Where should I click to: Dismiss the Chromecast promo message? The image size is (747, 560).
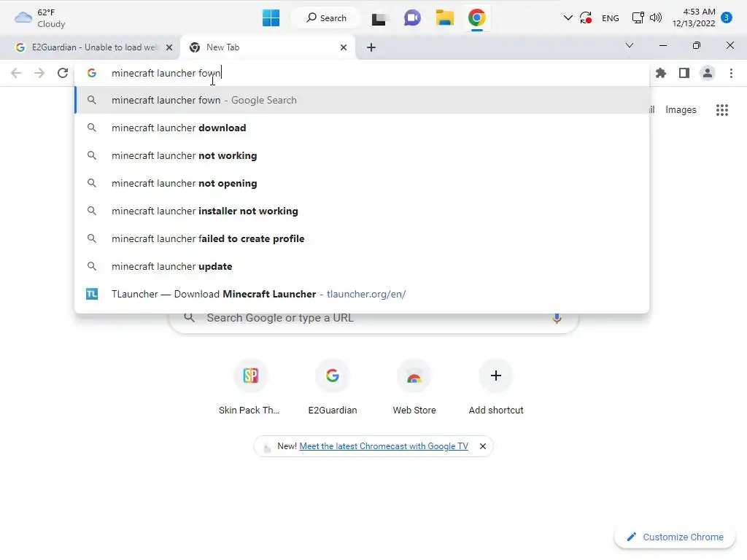[x=483, y=446]
